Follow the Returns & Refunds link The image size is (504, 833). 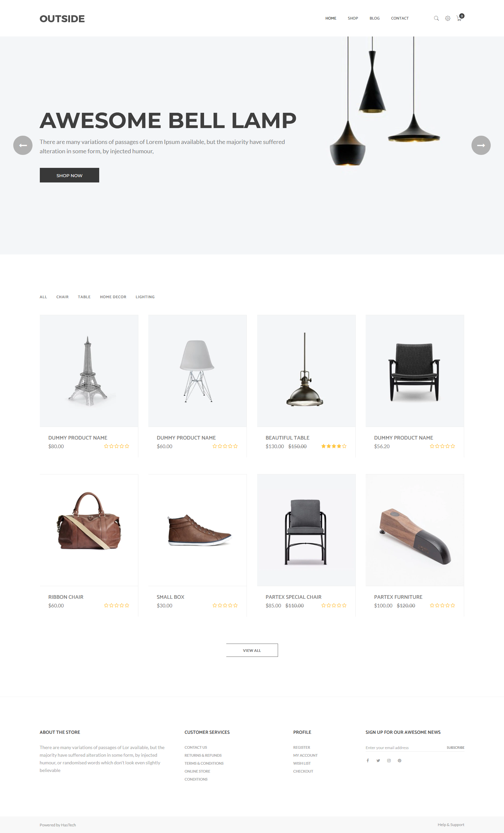[x=203, y=755]
